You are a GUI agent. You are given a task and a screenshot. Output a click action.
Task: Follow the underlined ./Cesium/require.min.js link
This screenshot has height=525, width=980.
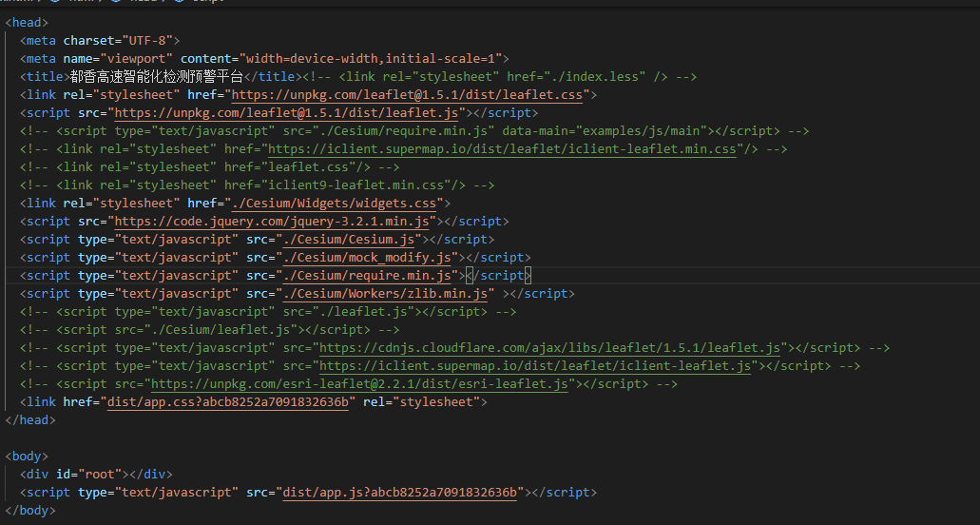click(x=367, y=276)
